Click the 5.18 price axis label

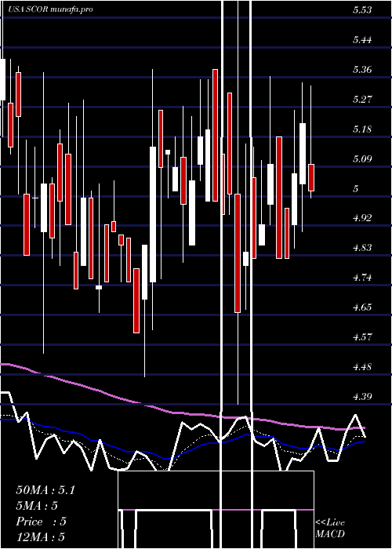362,129
